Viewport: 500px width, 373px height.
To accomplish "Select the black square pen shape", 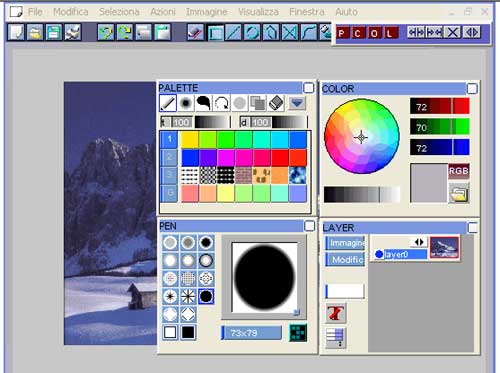I will click(x=188, y=332).
